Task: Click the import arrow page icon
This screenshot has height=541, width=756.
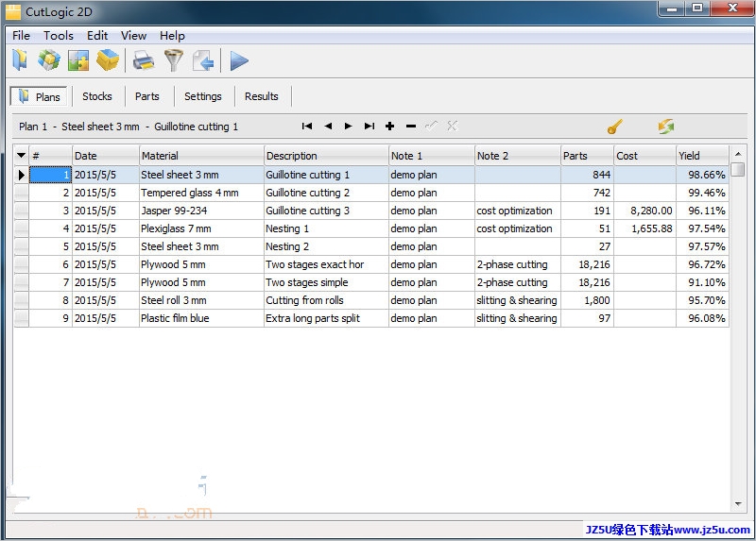Action: 203,60
